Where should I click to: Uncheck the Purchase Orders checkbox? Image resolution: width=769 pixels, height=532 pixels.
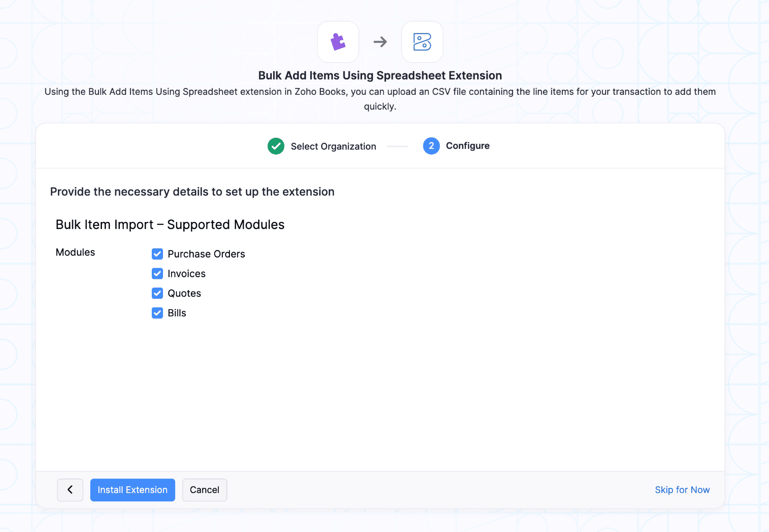pos(157,254)
